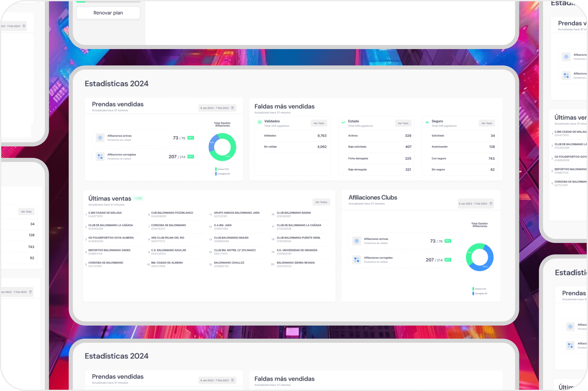The width and height of the screenshot is (588, 391).
Task: Toggle the green Validados checkmark box
Action: pyautogui.click(x=260, y=122)
